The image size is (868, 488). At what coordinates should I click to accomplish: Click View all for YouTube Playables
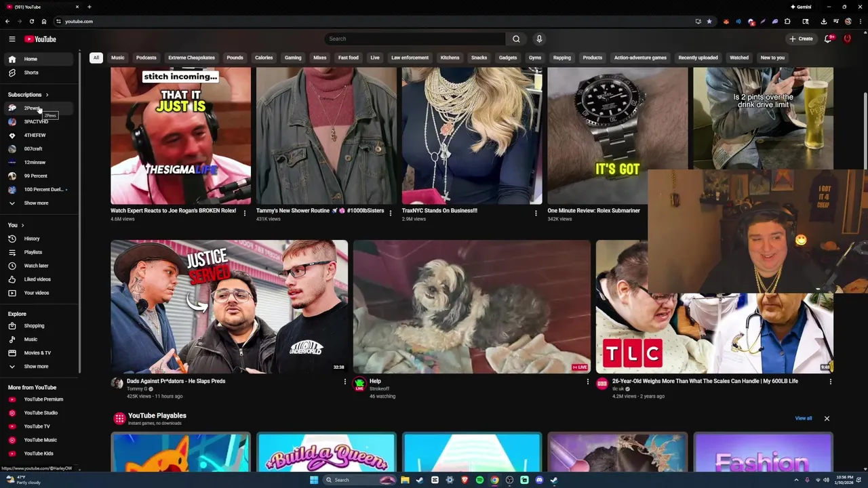[x=804, y=418]
